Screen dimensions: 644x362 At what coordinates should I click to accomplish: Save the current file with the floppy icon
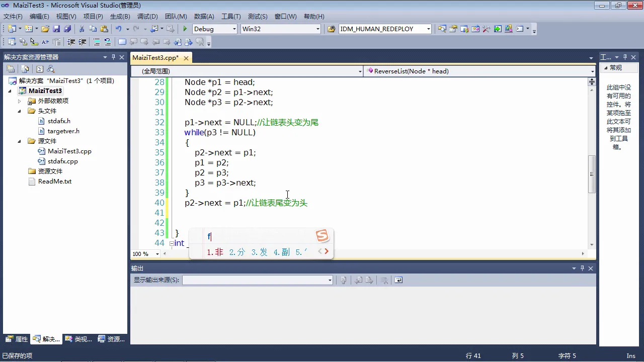coord(56,29)
